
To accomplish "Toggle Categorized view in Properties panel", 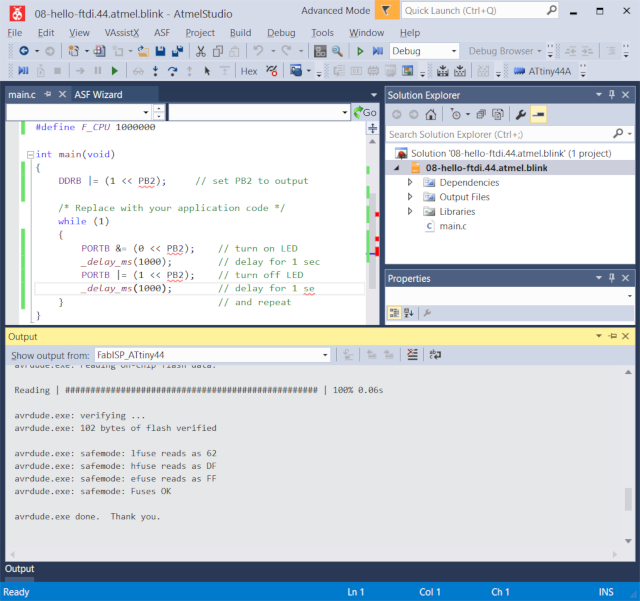I will (x=394, y=313).
